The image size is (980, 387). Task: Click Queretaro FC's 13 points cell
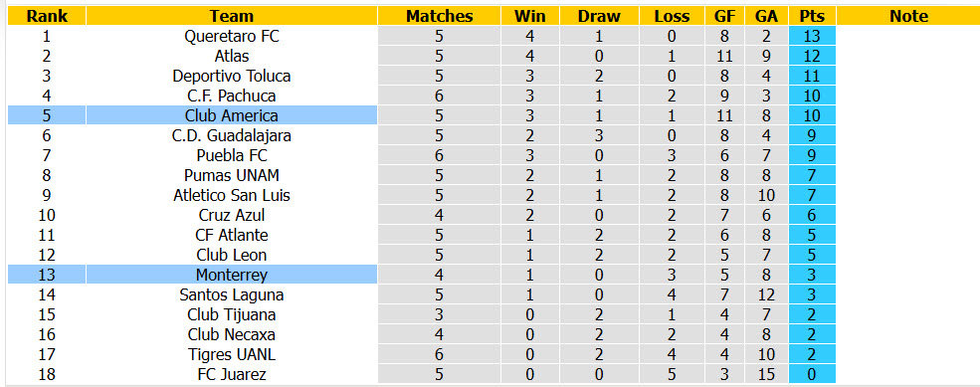click(x=812, y=36)
